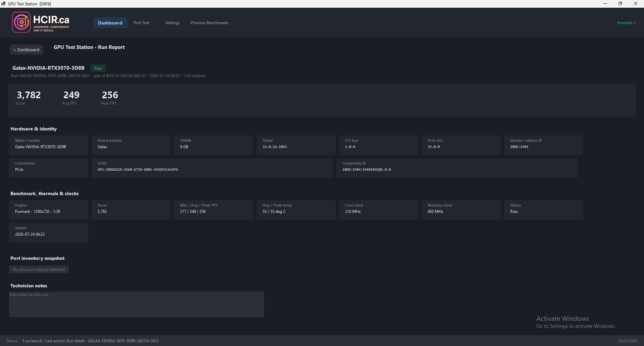Click the Engine Furmark - 1280x720 card
This screenshot has height=346, width=644.
point(49,210)
